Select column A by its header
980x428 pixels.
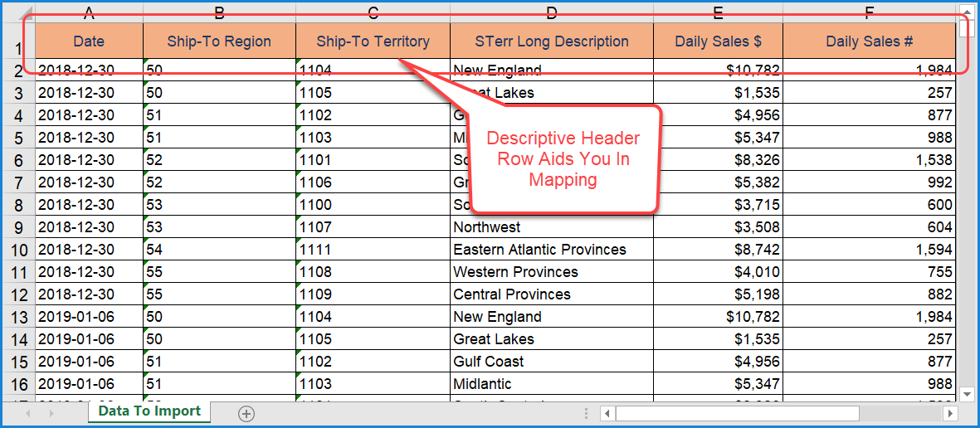(x=89, y=12)
